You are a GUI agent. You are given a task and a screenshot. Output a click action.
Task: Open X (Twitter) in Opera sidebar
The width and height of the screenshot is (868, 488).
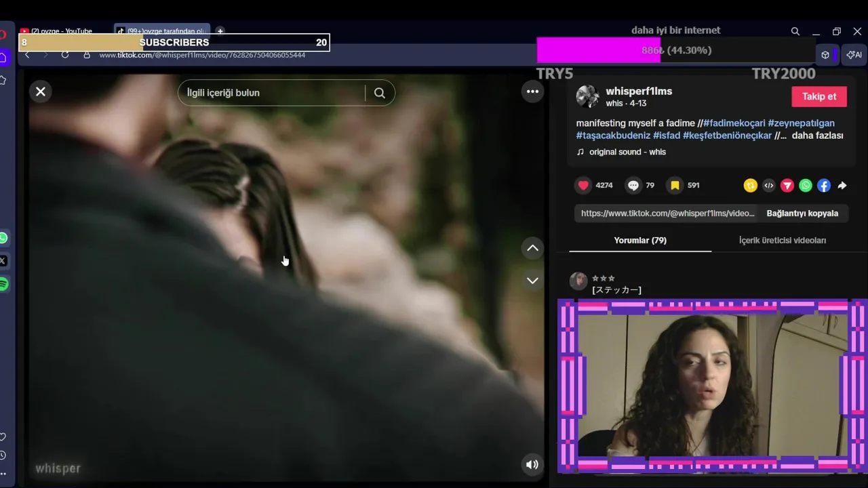point(3,261)
